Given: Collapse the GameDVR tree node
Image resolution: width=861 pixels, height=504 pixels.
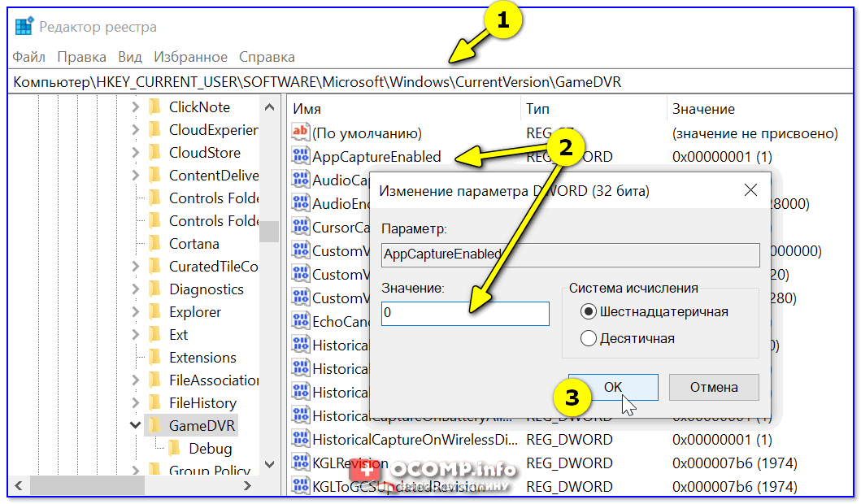Looking at the screenshot, I should click(x=135, y=425).
